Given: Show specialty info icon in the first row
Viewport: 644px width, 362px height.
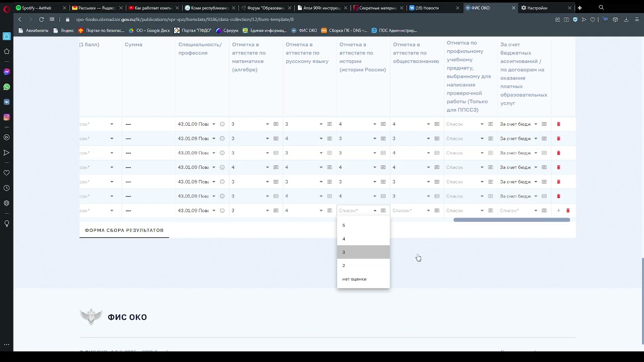Looking at the screenshot, I should pyautogui.click(x=222, y=124).
